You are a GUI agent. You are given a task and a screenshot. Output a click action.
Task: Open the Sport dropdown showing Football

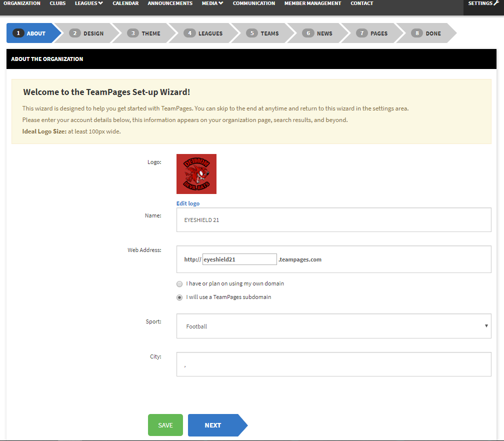[x=333, y=326]
